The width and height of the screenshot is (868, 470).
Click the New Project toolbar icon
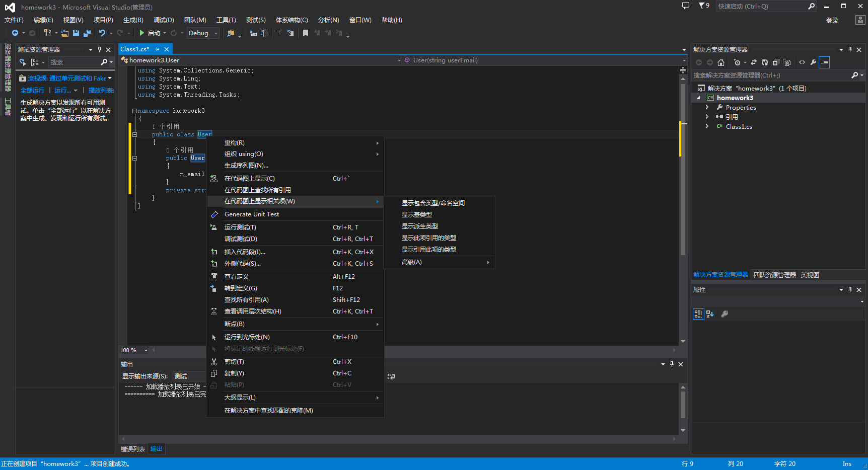[47, 33]
